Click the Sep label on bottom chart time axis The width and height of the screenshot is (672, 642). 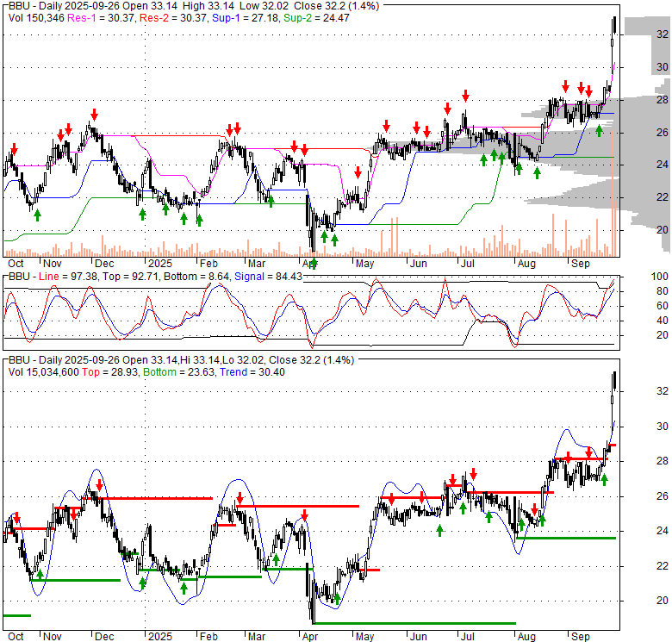point(581,637)
